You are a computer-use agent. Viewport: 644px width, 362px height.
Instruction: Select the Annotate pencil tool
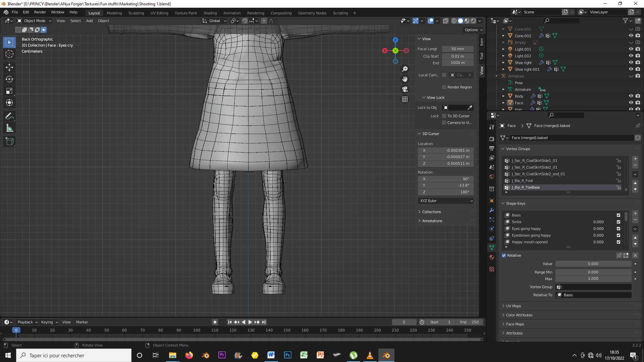(x=9, y=116)
